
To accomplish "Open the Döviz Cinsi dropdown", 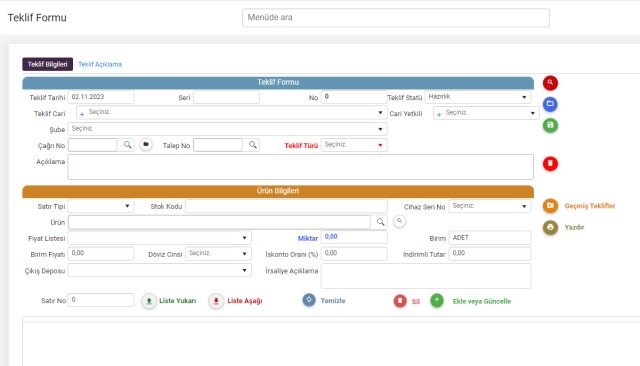I will pyautogui.click(x=218, y=254).
